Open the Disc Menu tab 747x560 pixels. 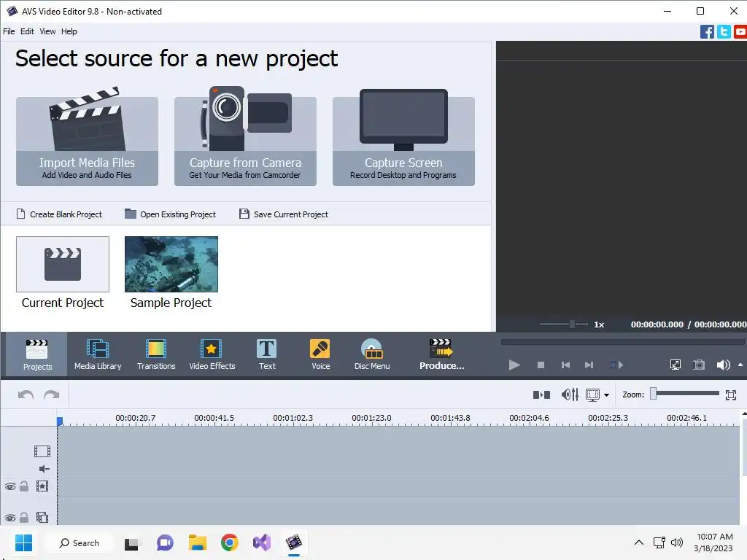point(371,354)
